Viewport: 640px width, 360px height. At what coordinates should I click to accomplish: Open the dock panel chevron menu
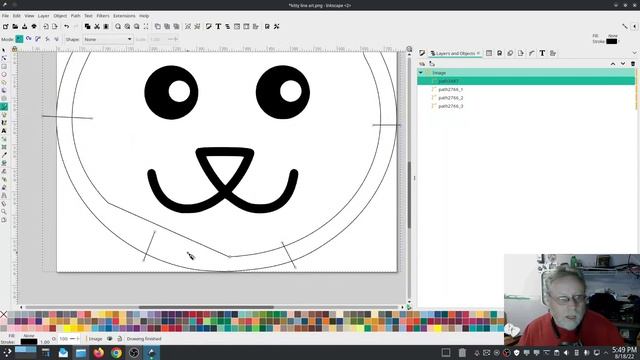[x=634, y=53]
